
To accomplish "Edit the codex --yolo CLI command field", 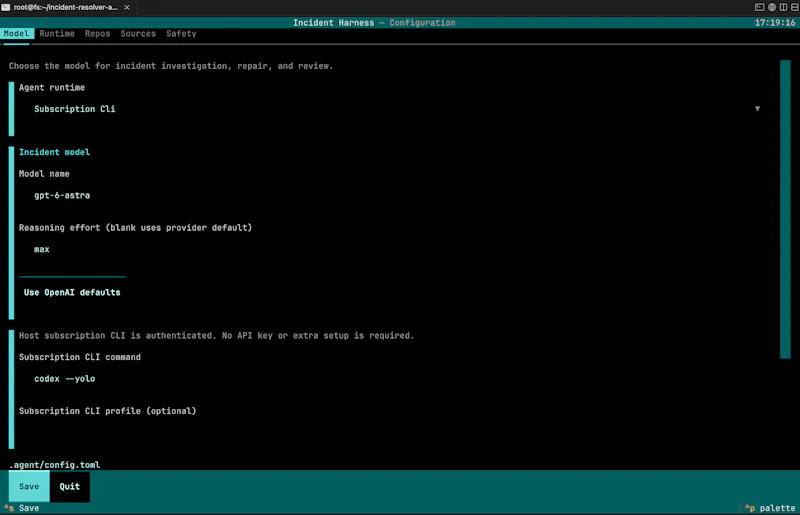I will pyautogui.click(x=390, y=379).
